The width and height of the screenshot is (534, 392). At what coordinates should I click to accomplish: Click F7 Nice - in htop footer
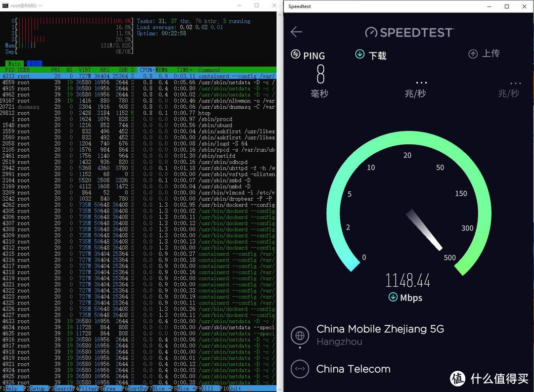coord(158,389)
